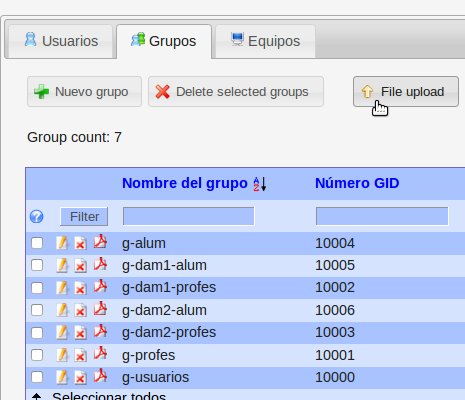Create PDF for g-dam1-alum group
This screenshot has height=400, width=465.
pyautogui.click(x=100, y=264)
